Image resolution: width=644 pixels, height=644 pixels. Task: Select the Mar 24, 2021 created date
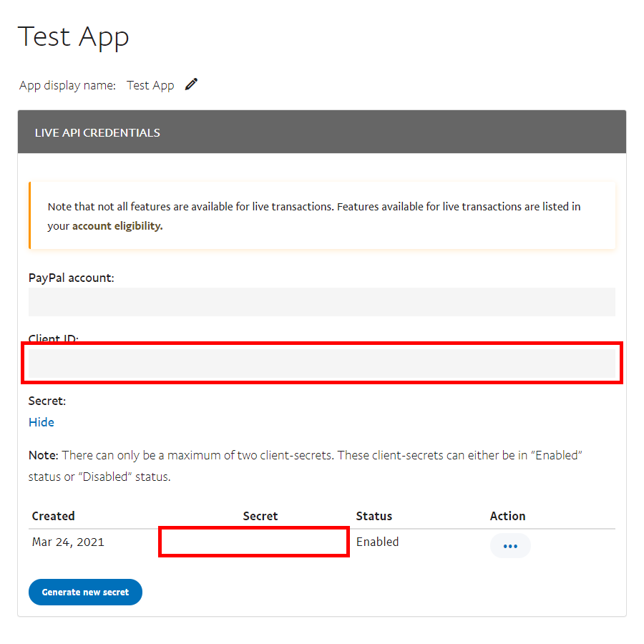click(68, 542)
